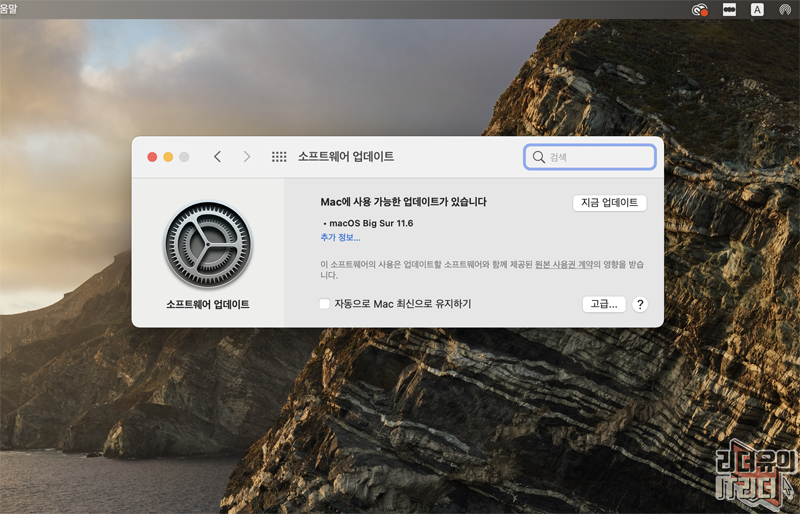Viewport: 800px width, 514px height.
Task: Click the Mac에 사용 가능한 업데이트가 있습니다 heading
Action: click(x=404, y=202)
